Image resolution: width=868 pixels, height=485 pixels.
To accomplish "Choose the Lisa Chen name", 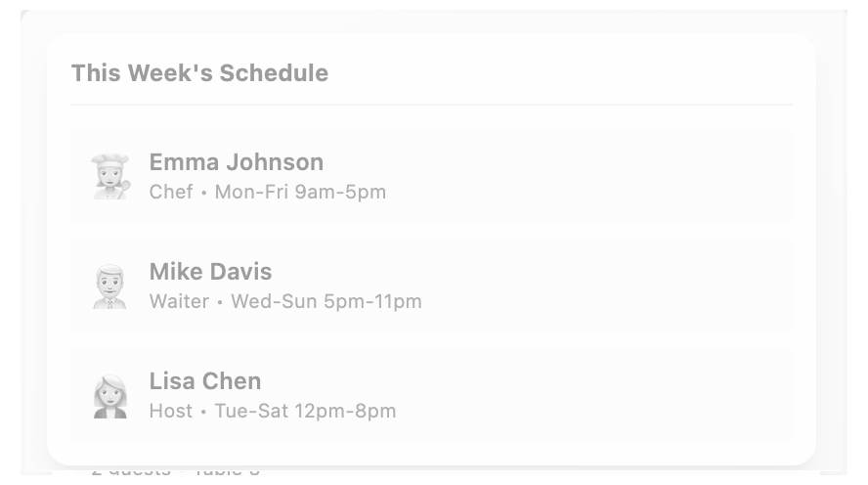I will click(205, 381).
